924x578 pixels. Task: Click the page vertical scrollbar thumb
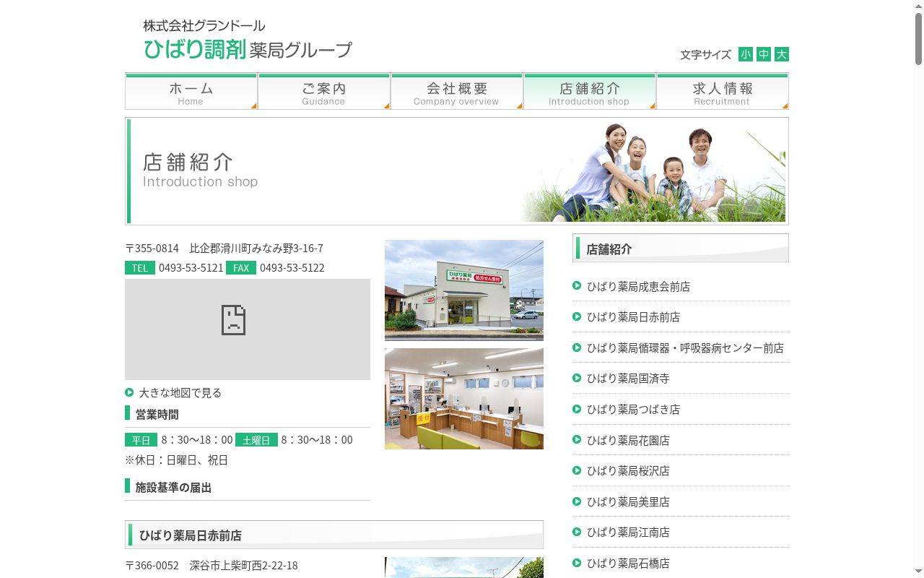point(918,40)
